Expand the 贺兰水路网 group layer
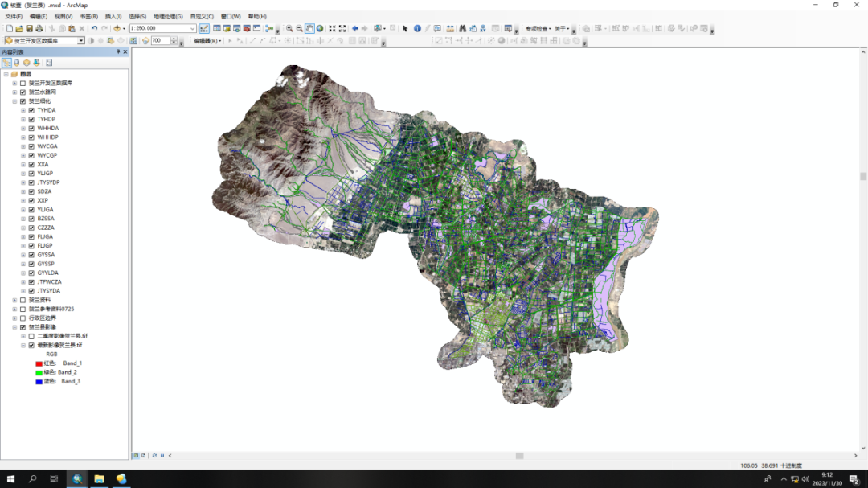 (x=14, y=92)
